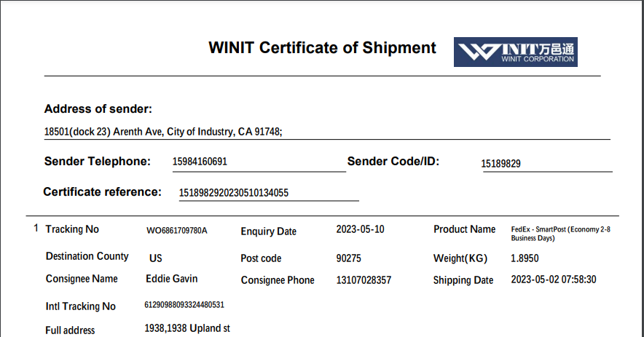Screen dimensions: 644x337
Task: Select the Sender Code/ID value 15189829
Action: tap(501, 164)
